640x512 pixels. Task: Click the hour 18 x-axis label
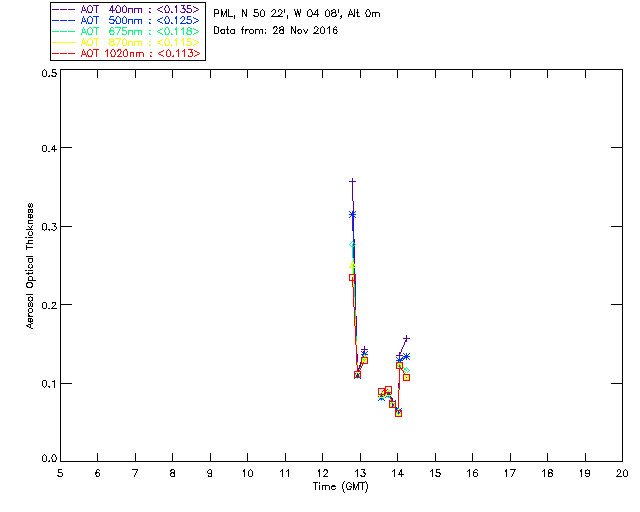[547, 473]
